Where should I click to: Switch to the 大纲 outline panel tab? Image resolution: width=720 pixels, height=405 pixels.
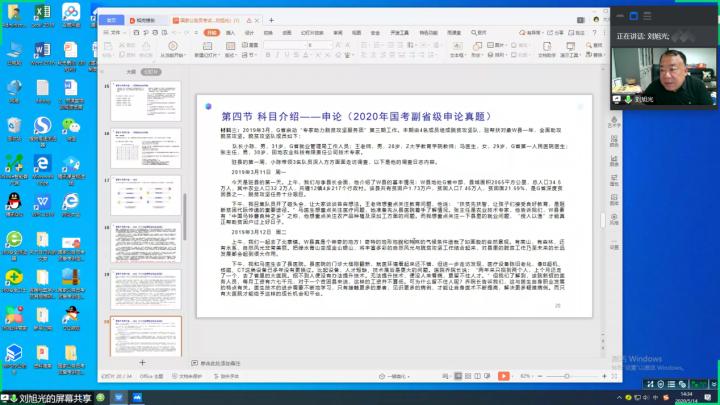click(130, 72)
